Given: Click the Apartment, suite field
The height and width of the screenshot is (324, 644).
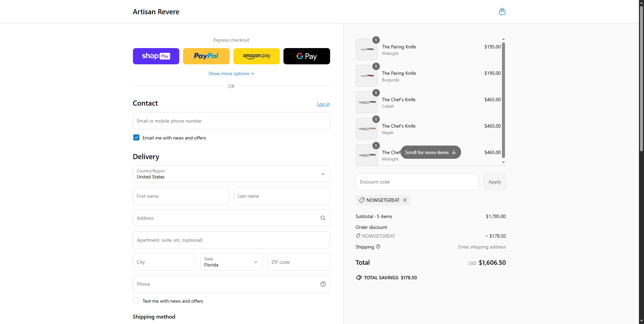Looking at the screenshot, I should pyautogui.click(x=231, y=240).
